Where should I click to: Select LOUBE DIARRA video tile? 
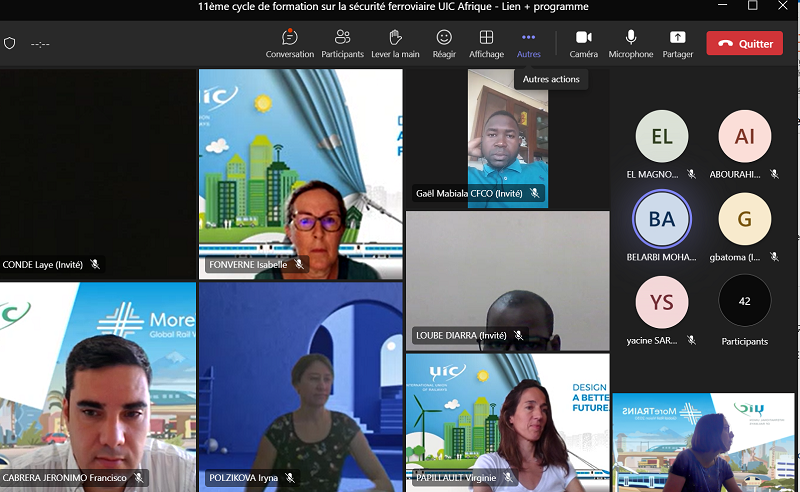(x=508, y=281)
